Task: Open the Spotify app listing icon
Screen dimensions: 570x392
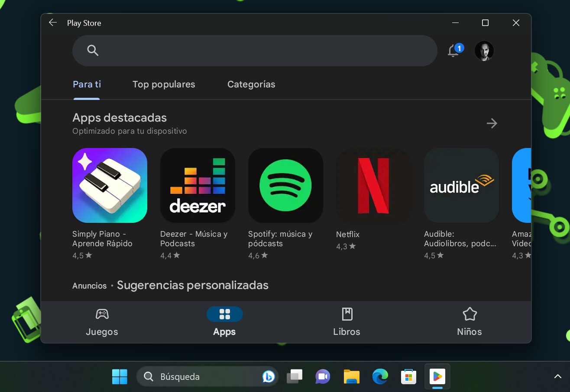Action: [285, 185]
